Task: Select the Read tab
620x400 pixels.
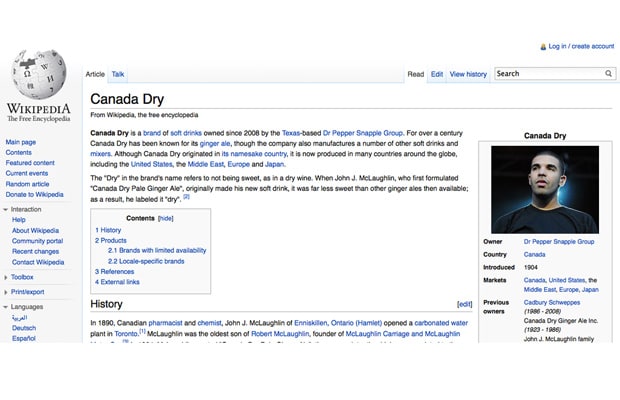Action: [416, 74]
